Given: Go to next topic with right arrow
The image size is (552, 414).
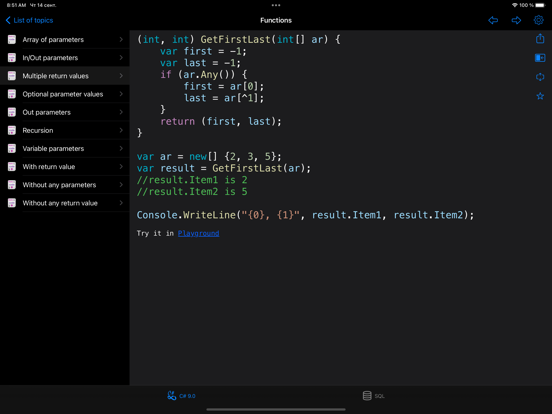Looking at the screenshot, I should click(x=516, y=20).
